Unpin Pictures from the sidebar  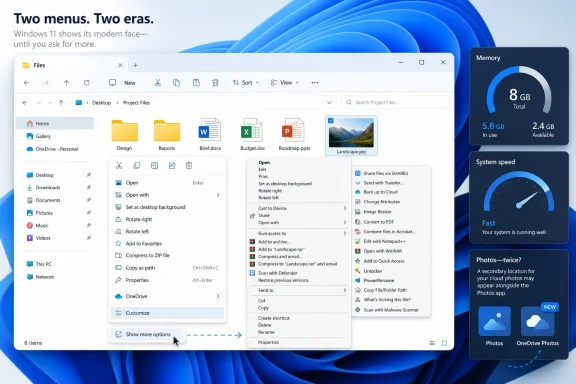click(89, 213)
